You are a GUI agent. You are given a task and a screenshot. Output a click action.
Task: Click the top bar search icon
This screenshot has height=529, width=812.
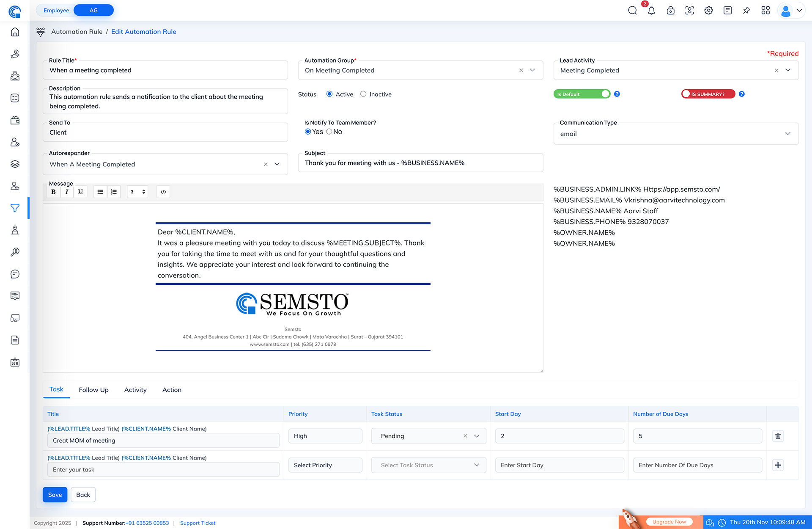pyautogui.click(x=632, y=11)
